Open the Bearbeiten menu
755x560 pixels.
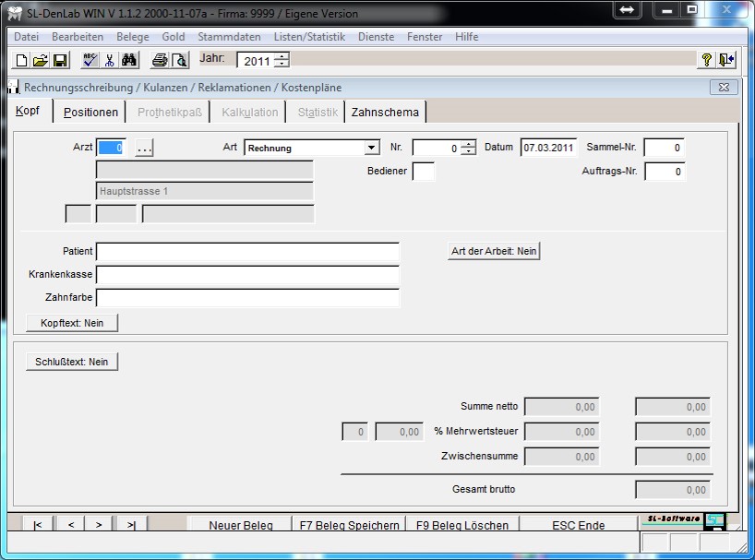click(78, 37)
